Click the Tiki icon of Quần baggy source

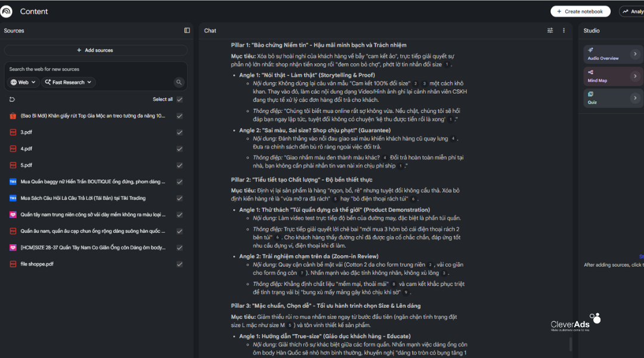tap(13, 181)
